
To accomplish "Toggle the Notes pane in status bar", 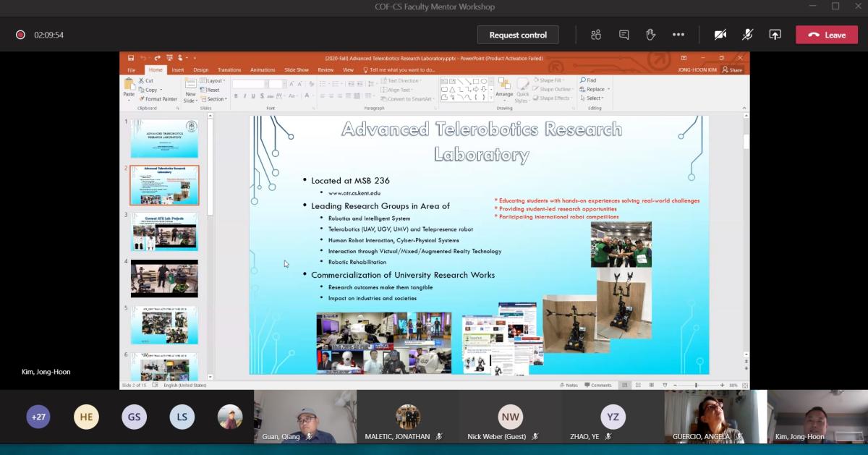I will [569, 386].
